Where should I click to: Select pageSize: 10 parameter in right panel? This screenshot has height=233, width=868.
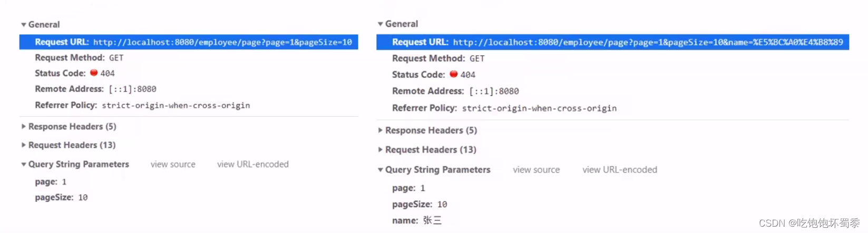click(420, 204)
